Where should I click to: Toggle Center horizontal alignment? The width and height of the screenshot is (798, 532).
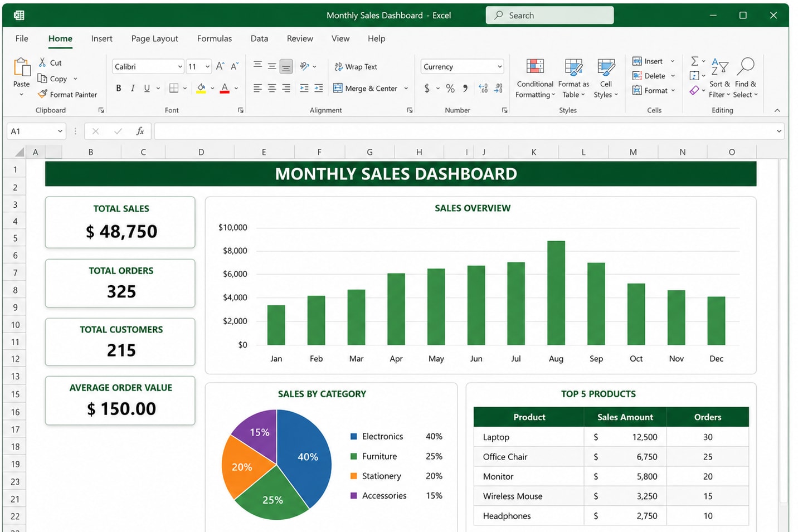click(272, 88)
